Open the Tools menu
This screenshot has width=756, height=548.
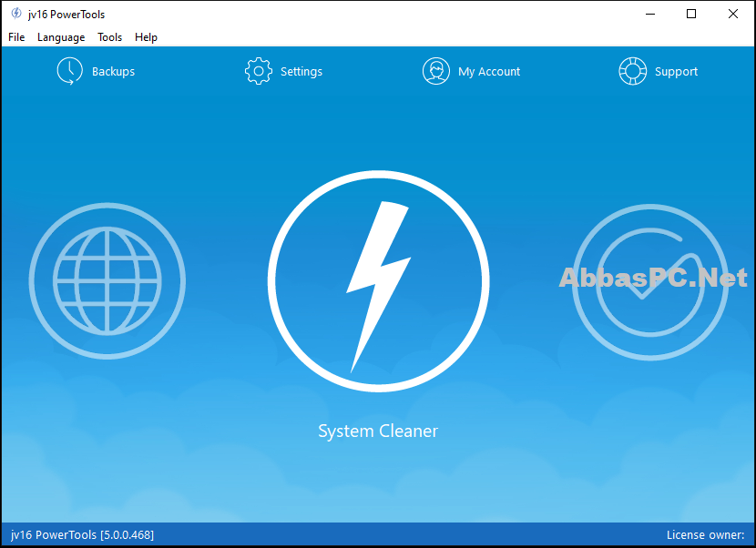click(109, 37)
